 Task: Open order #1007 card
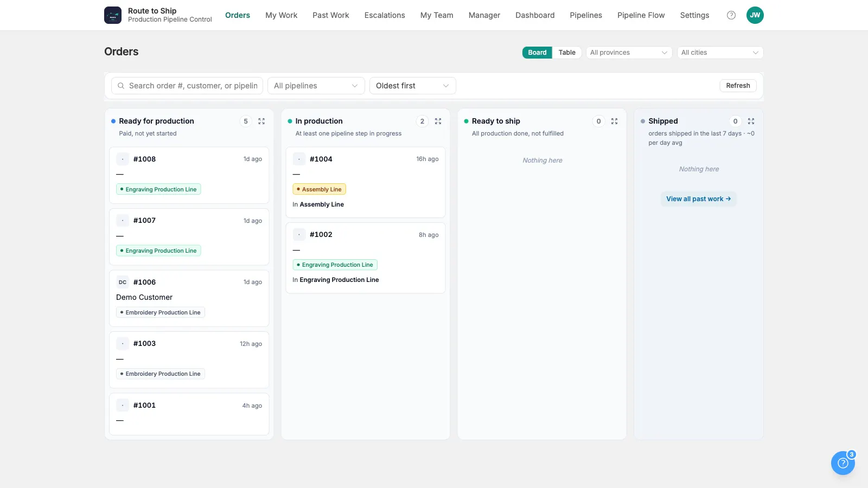pyautogui.click(x=189, y=236)
